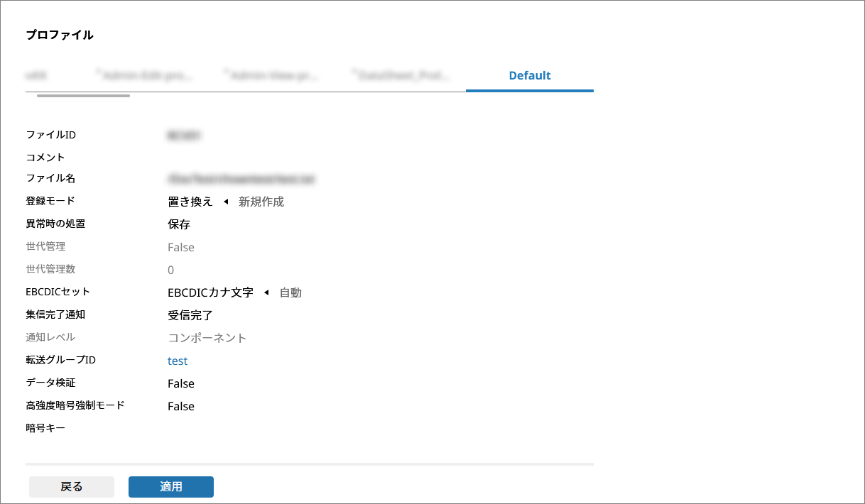The height and width of the screenshot is (504, 865).
Task: Click the 受信完了 notification value
Action: tap(190, 315)
